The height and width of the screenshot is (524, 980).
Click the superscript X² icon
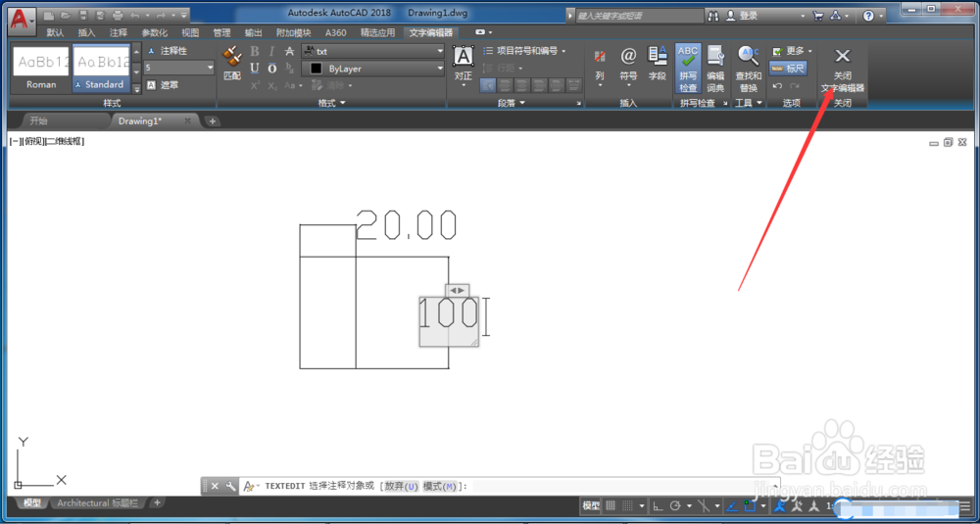tap(255, 85)
